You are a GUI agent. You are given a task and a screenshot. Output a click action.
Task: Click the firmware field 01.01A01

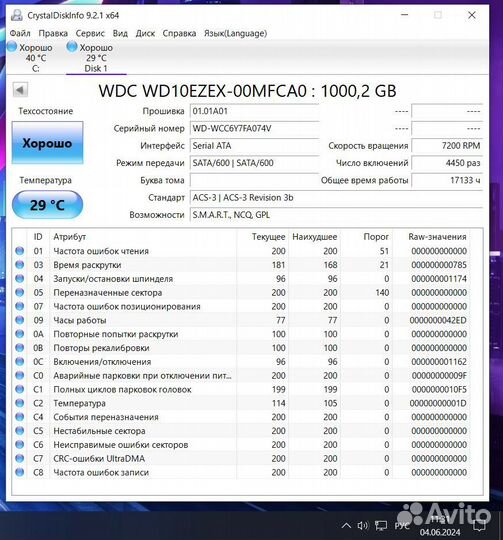pos(255,111)
